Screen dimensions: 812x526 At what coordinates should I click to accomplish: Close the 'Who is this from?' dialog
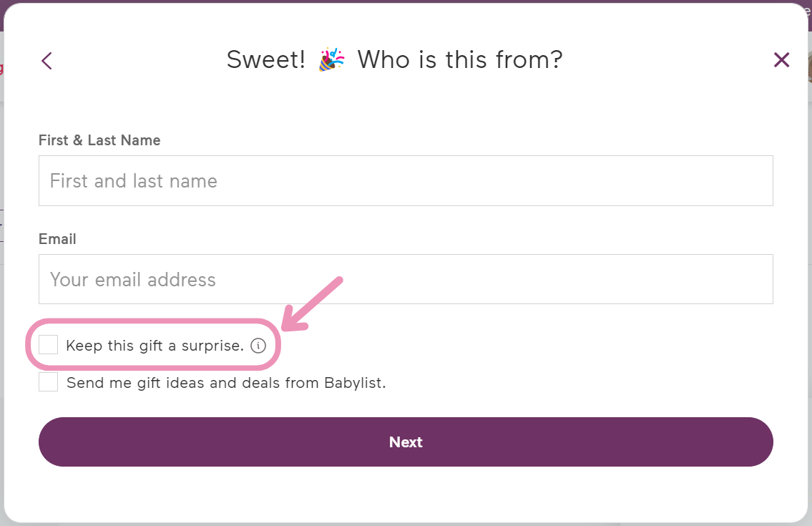point(781,59)
